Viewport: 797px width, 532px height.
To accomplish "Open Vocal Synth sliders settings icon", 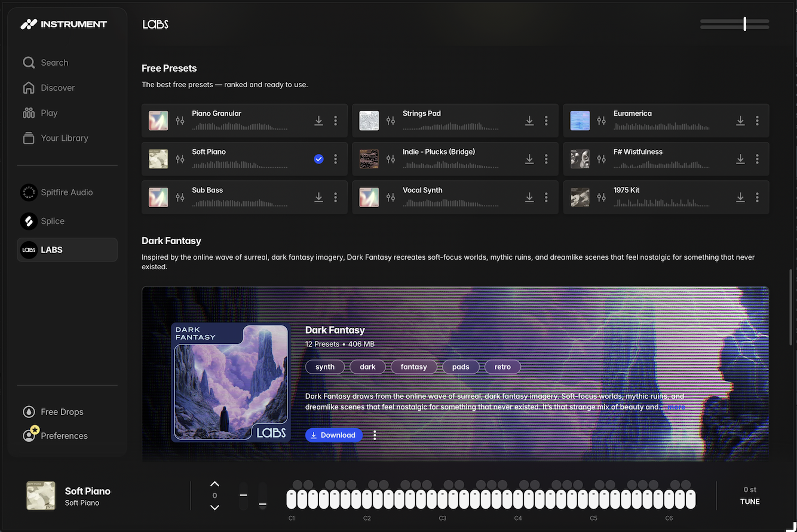I will click(x=391, y=197).
